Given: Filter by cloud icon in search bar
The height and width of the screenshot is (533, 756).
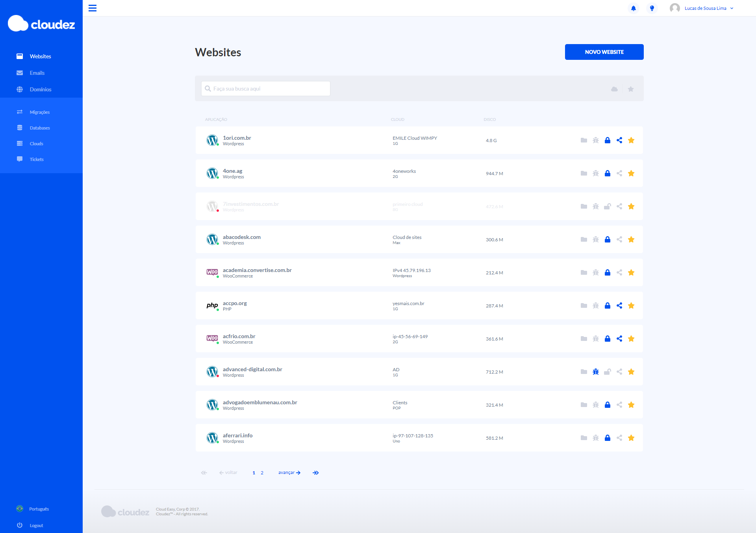Looking at the screenshot, I should [x=614, y=89].
